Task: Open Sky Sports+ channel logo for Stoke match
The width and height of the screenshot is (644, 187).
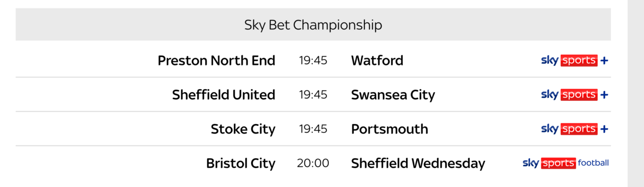Action: (574, 129)
